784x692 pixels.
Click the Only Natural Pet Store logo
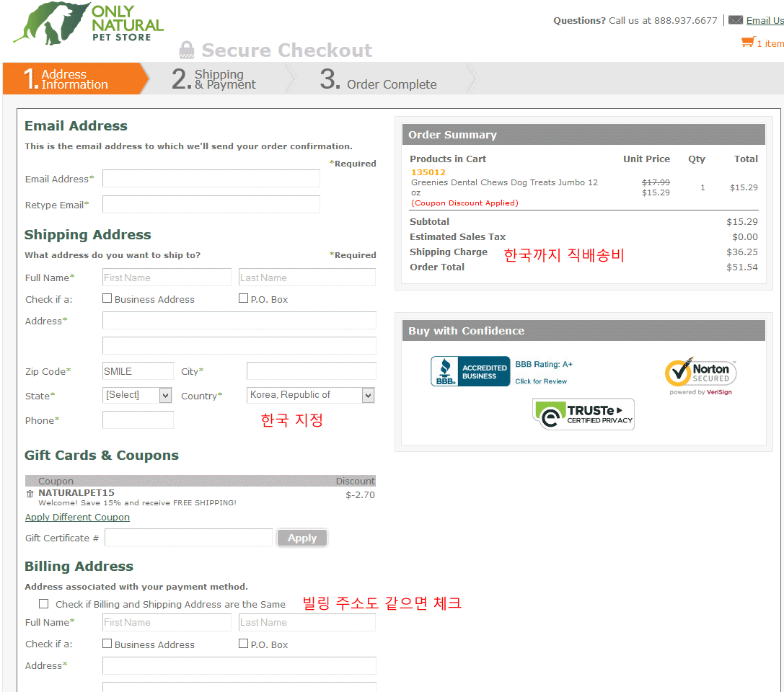[88, 23]
